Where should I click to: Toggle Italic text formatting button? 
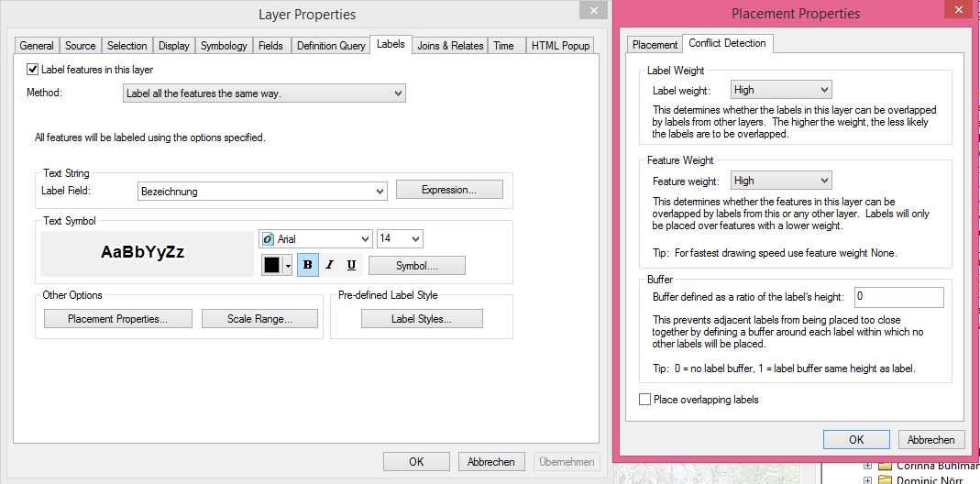329,265
